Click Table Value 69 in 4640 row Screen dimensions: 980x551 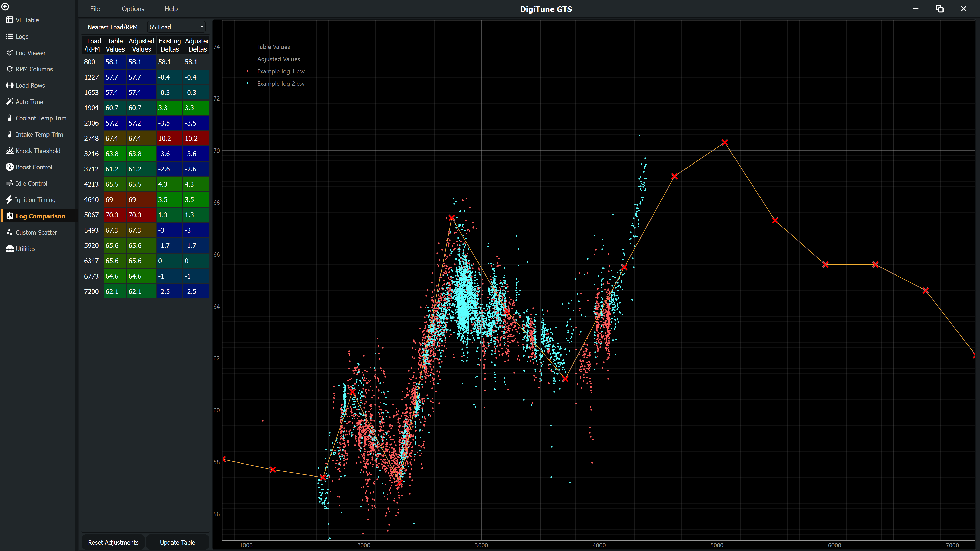tap(115, 200)
